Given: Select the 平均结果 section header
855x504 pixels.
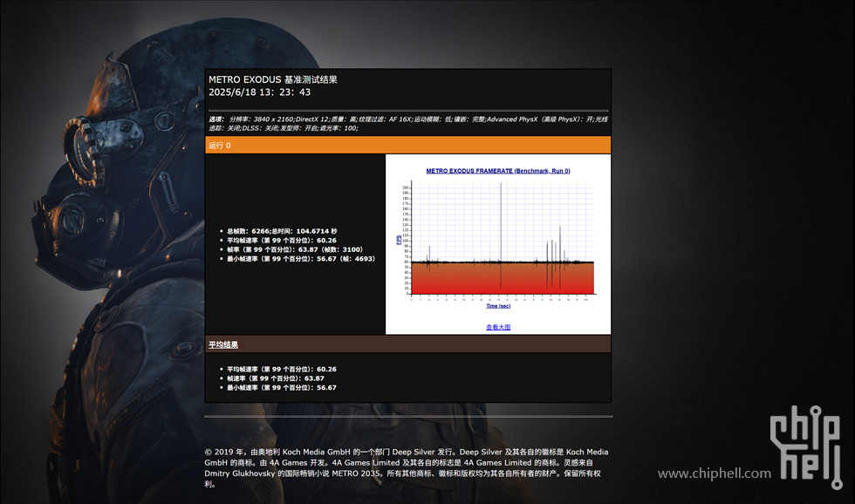Looking at the screenshot, I should pos(408,344).
